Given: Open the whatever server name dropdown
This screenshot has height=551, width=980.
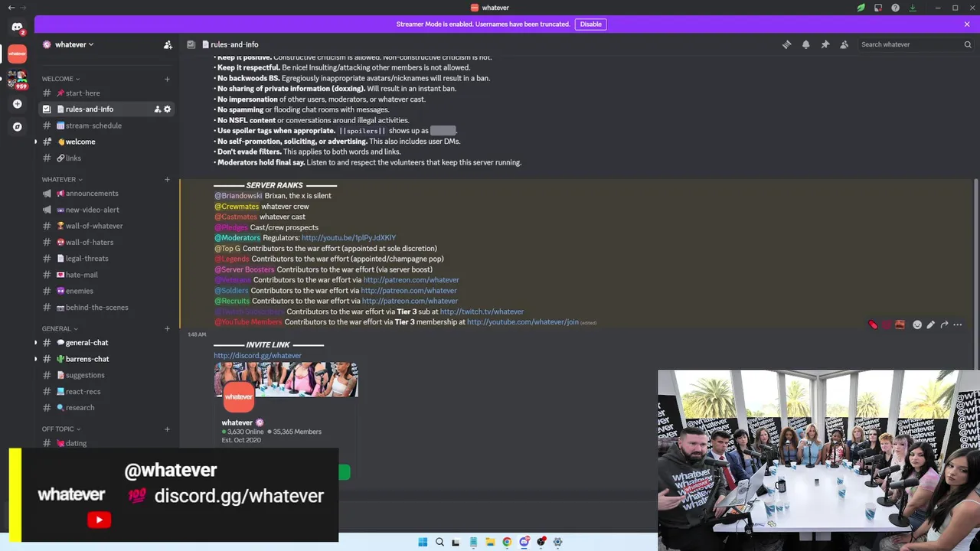Looking at the screenshot, I should [74, 44].
